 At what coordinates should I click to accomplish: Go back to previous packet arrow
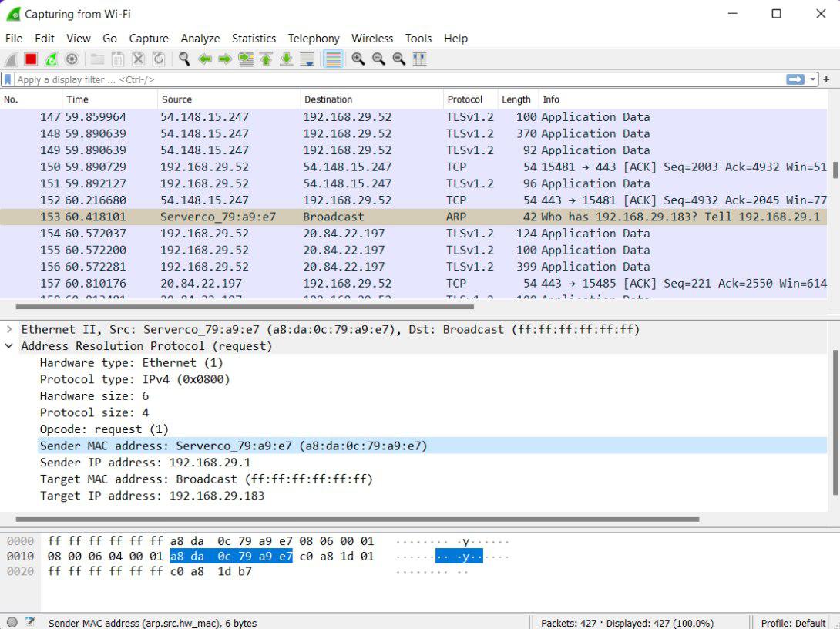coord(205,59)
